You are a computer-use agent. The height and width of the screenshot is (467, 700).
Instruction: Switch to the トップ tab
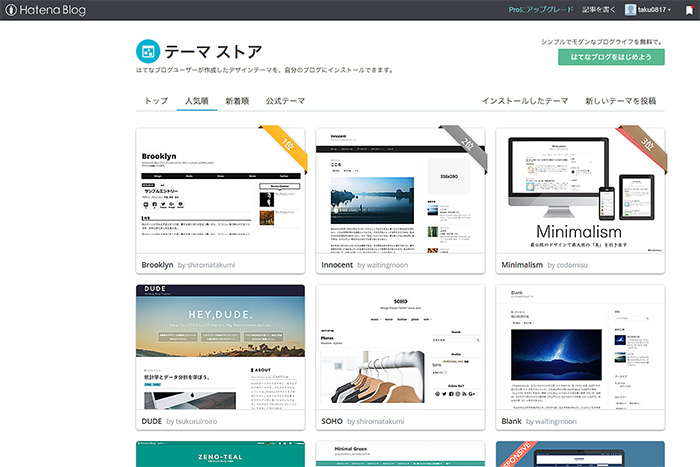pyautogui.click(x=156, y=101)
